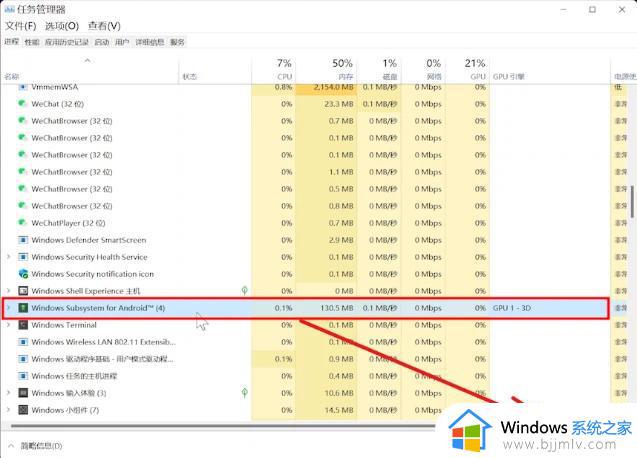Switch to the 应用历史记录 tab

[67, 42]
